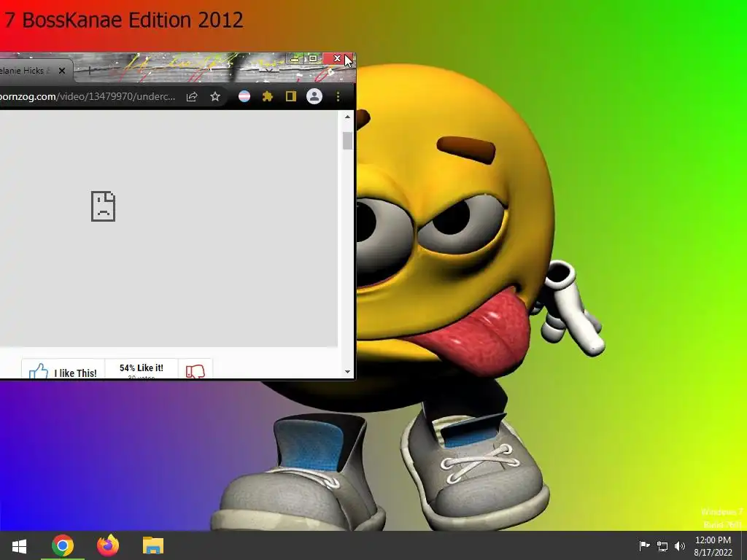Toggle the Chrome side panel icon

pos(290,97)
